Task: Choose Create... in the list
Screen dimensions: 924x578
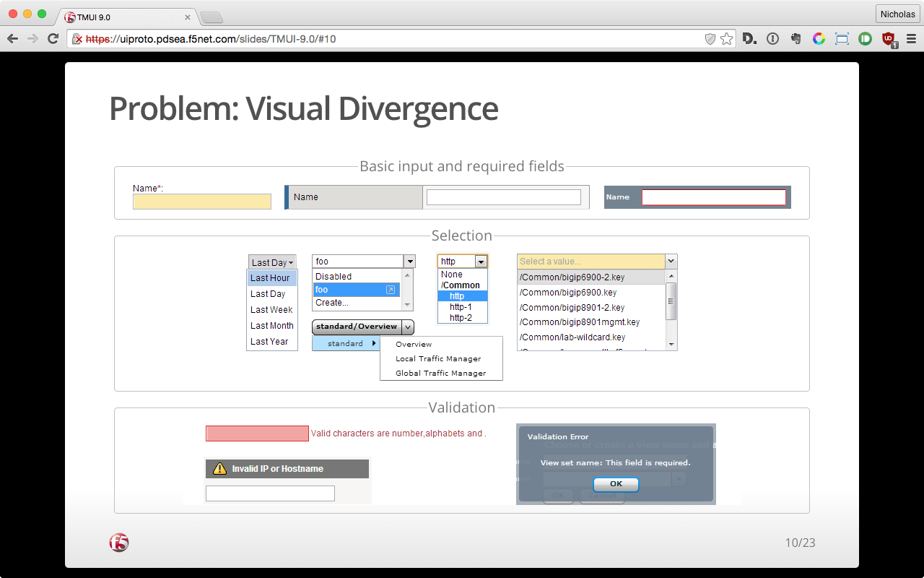Action: pyautogui.click(x=357, y=303)
